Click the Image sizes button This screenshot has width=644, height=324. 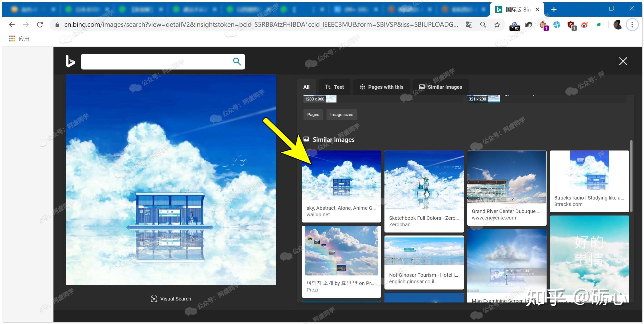(x=341, y=114)
